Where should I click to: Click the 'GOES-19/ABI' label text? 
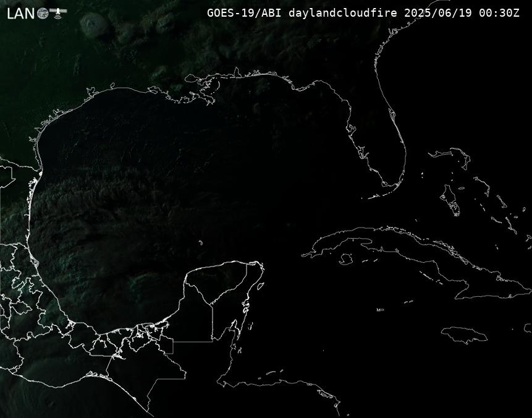pyautogui.click(x=244, y=13)
